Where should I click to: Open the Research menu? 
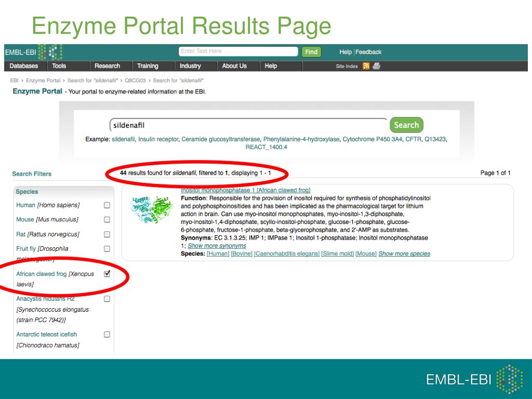pyautogui.click(x=107, y=66)
